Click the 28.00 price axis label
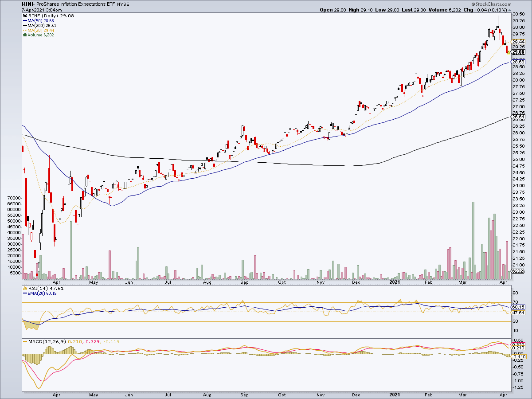532x399 pixels. tap(518, 80)
